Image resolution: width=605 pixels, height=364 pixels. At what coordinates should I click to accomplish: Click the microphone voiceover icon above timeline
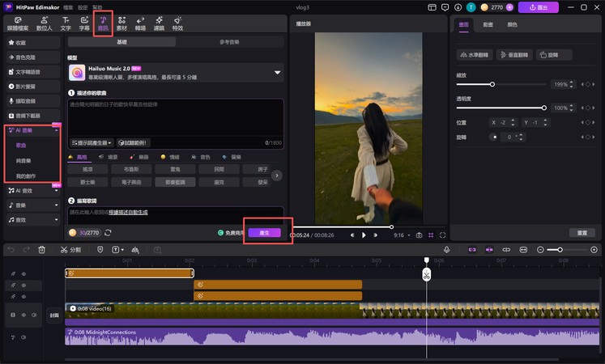coord(446,250)
